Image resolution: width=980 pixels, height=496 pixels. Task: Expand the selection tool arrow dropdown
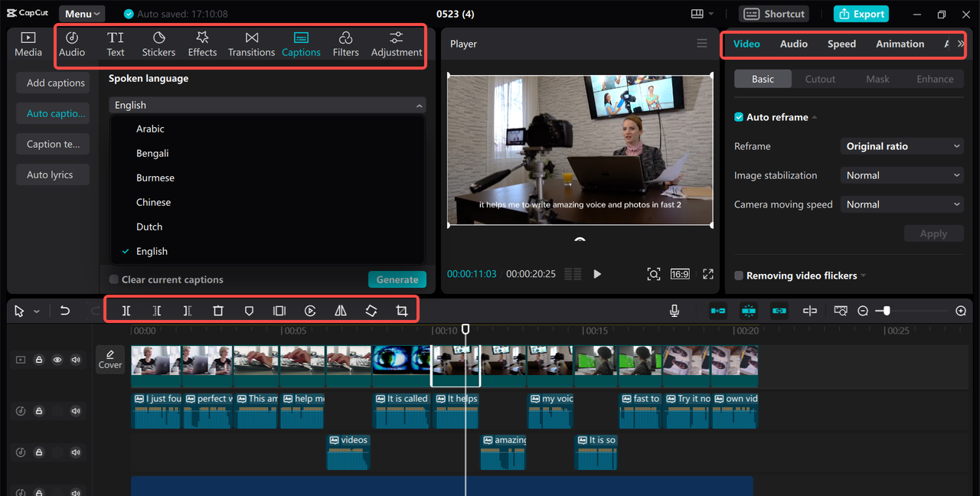pos(36,312)
